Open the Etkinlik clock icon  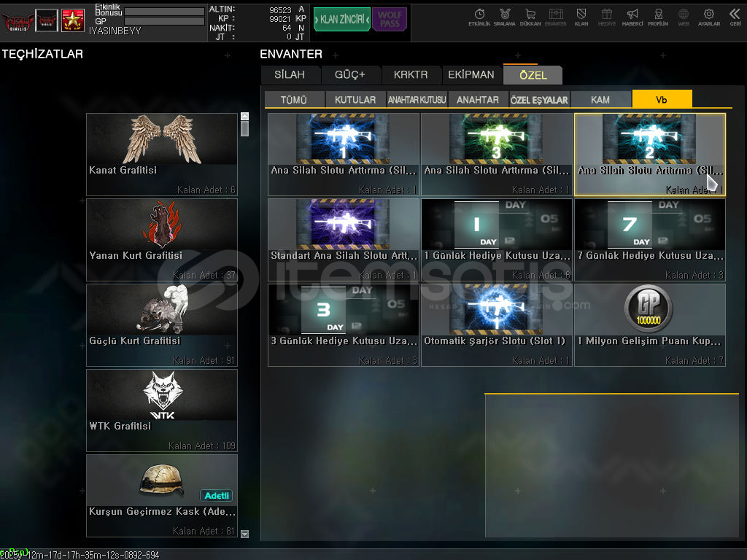click(x=479, y=17)
